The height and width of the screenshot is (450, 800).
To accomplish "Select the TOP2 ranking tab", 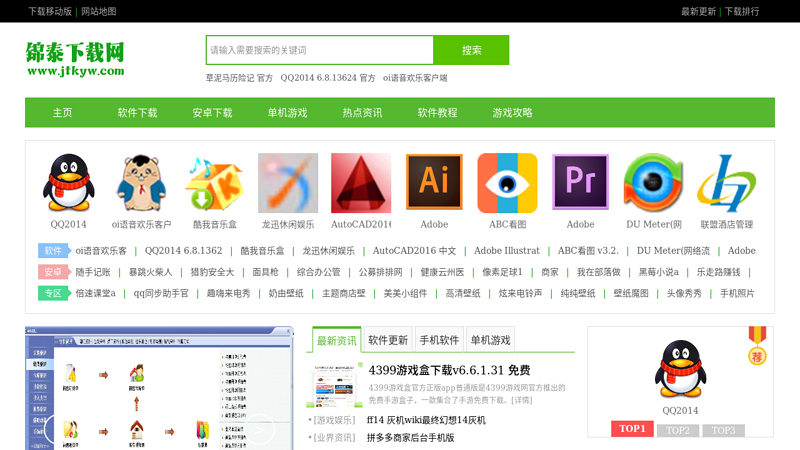I will (x=678, y=431).
